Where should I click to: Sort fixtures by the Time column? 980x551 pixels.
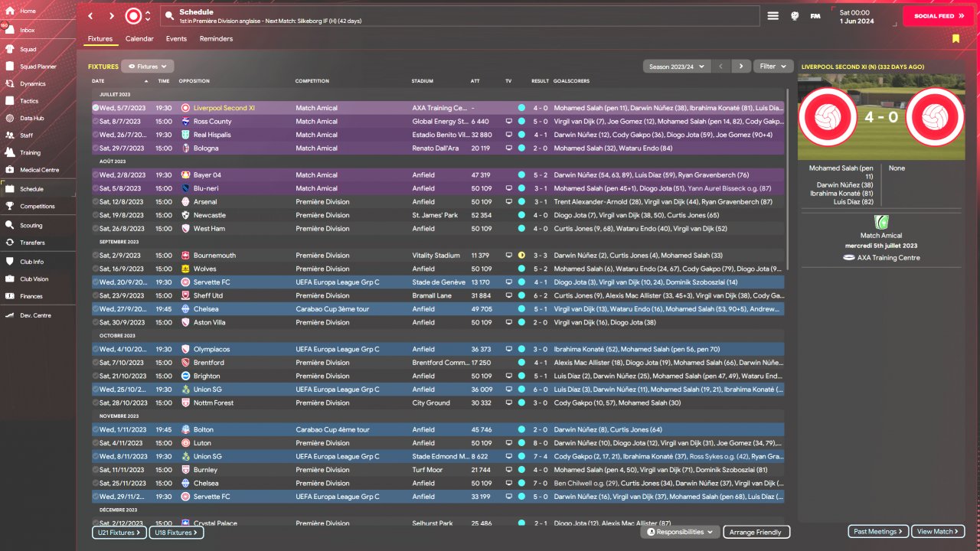point(164,81)
